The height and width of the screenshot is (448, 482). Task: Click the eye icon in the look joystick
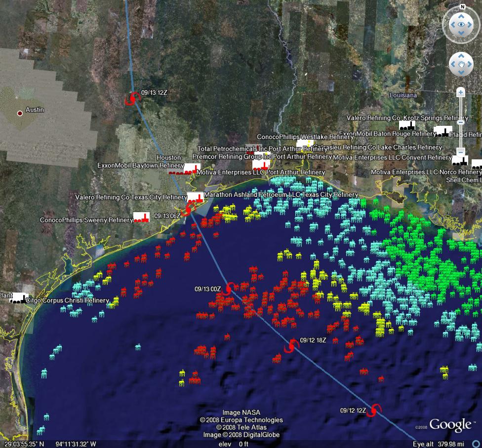click(x=461, y=25)
